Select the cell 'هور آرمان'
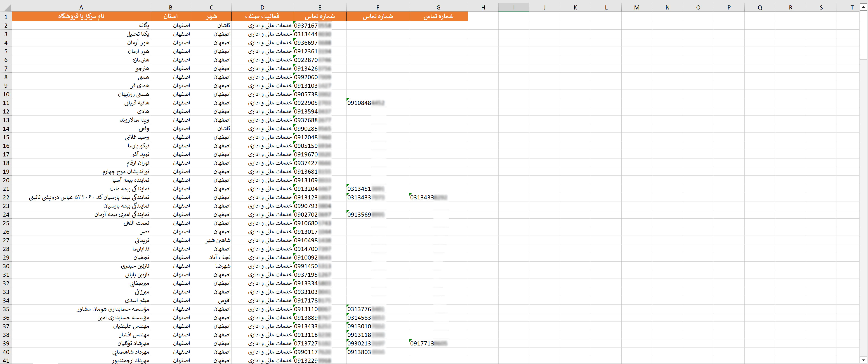The height and width of the screenshot is (364, 868). [x=81, y=43]
